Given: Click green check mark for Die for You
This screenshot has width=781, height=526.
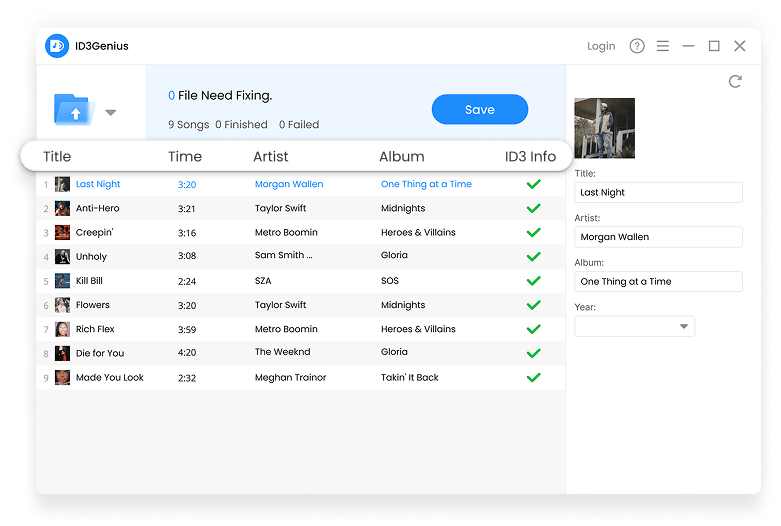Looking at the screenshot, I should click(x=533, y=353).
